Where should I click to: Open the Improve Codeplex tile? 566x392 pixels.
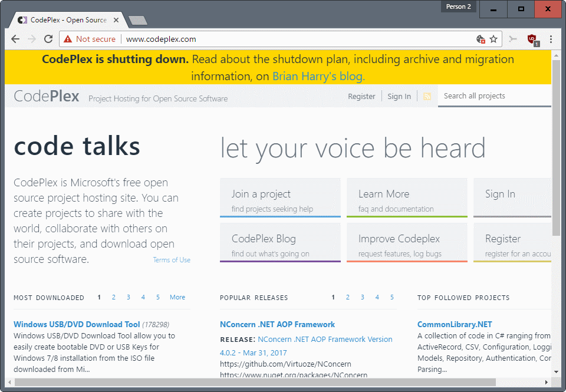407,242
